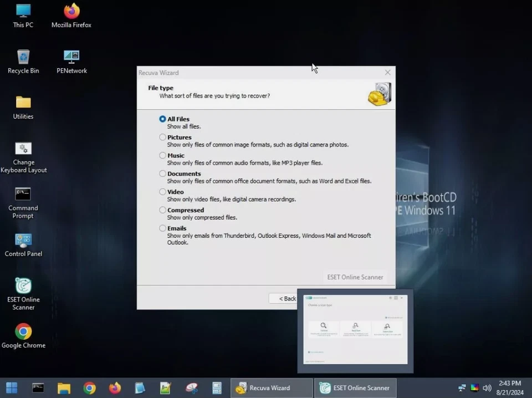Click the clock in the system tray
The width and height of the screenshot is (532, 398).
pyautogui.click(x=511, y=386)
